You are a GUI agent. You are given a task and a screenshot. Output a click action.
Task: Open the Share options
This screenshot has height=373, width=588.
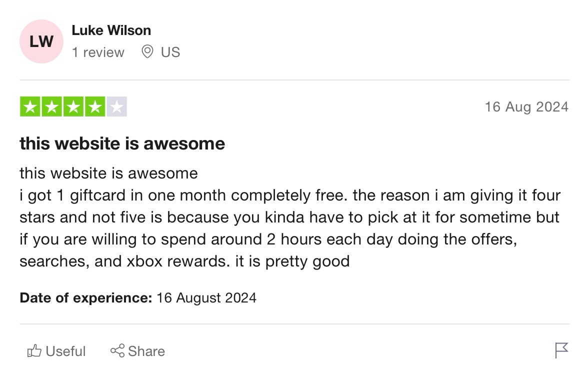pos(138,351)
